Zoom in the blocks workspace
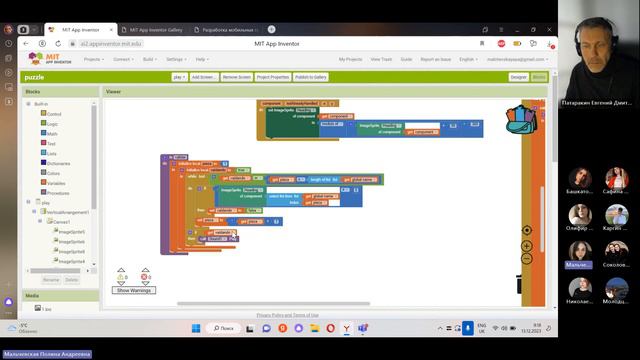 coord(527,246)
